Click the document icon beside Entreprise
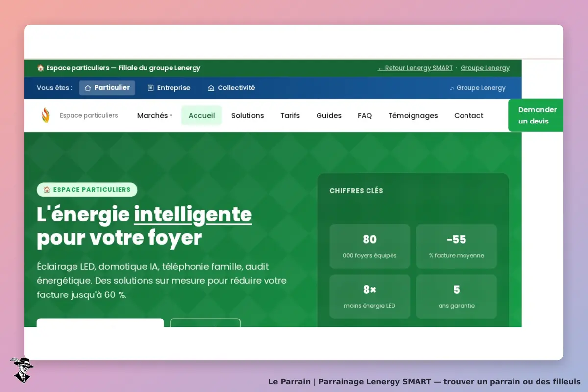This screenshot has height=392, width=588. click(151, 88)
